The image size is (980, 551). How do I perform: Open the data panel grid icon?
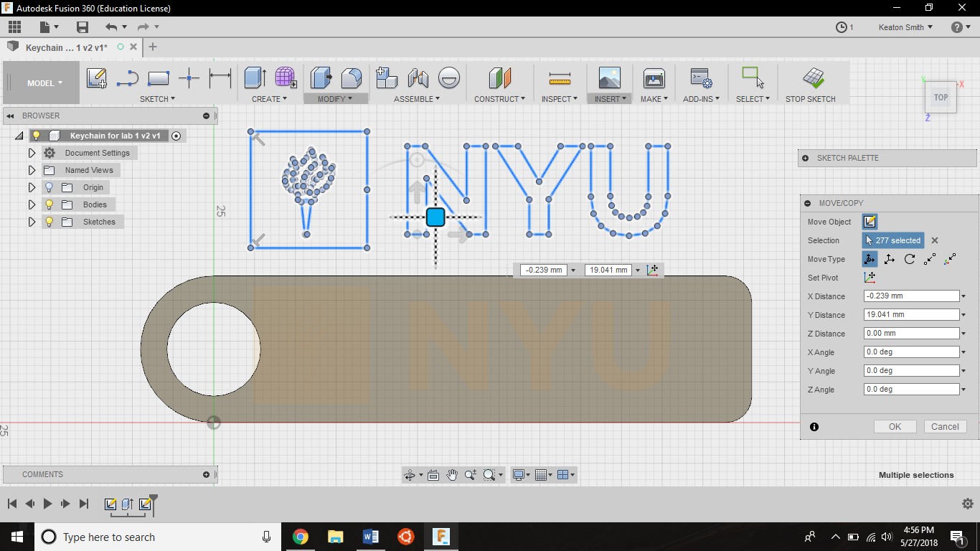[x=14, y=27]
